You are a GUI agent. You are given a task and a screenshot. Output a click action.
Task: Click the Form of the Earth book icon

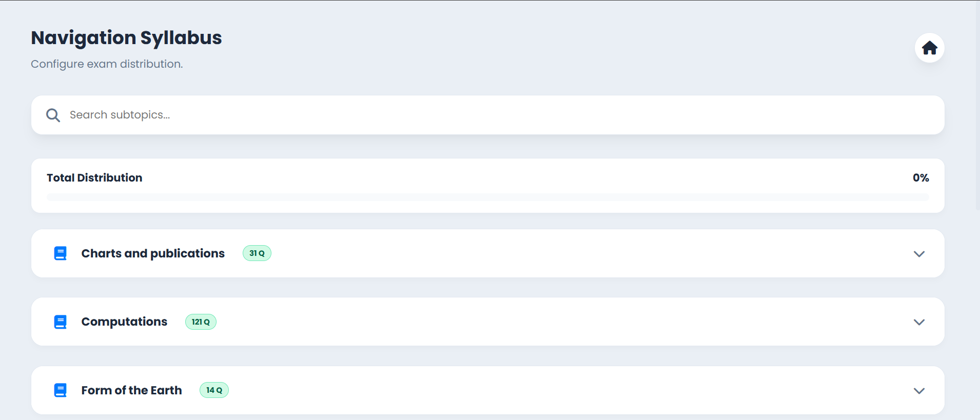pos(61,390)
